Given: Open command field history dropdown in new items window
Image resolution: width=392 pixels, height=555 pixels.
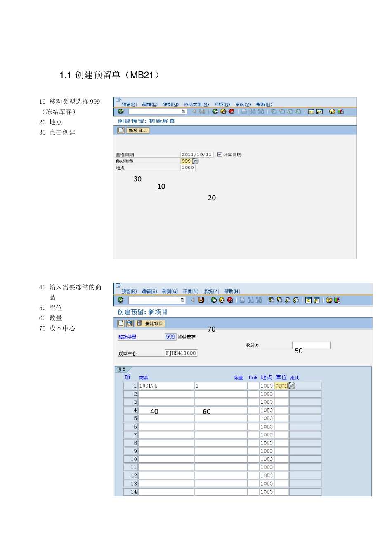Looking at the screenshot, I should point(182,300).
